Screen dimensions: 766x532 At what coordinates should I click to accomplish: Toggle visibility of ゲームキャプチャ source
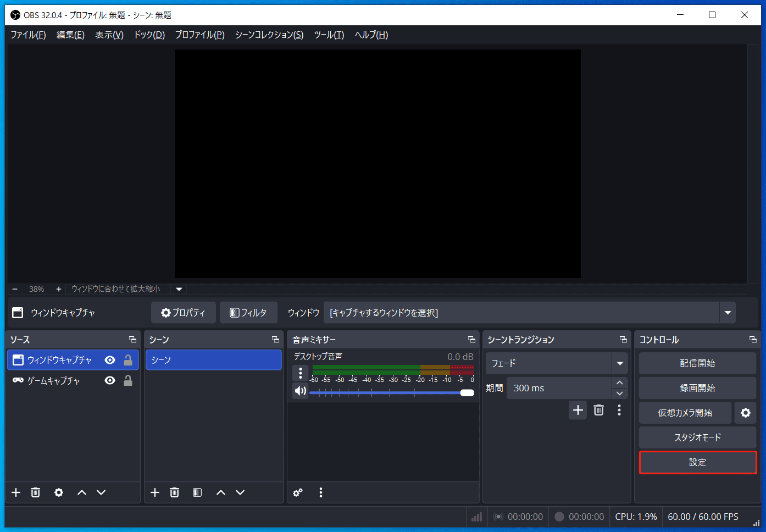(110, 380)
